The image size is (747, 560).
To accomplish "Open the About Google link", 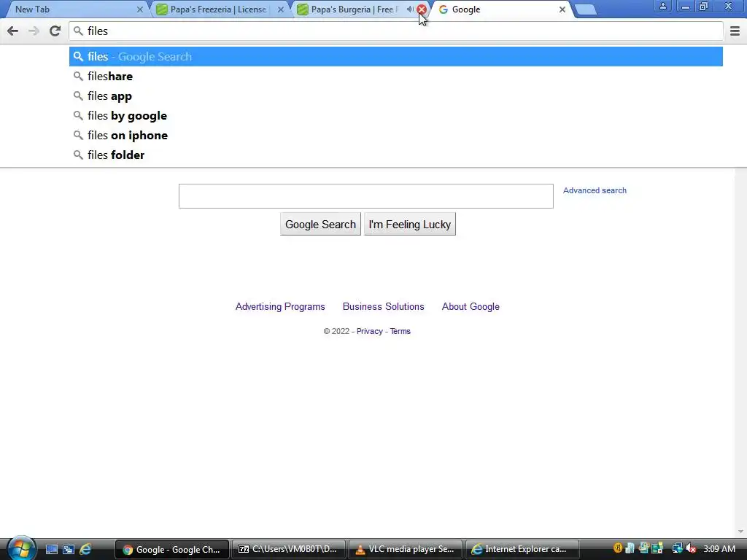I will pos(471,307).
